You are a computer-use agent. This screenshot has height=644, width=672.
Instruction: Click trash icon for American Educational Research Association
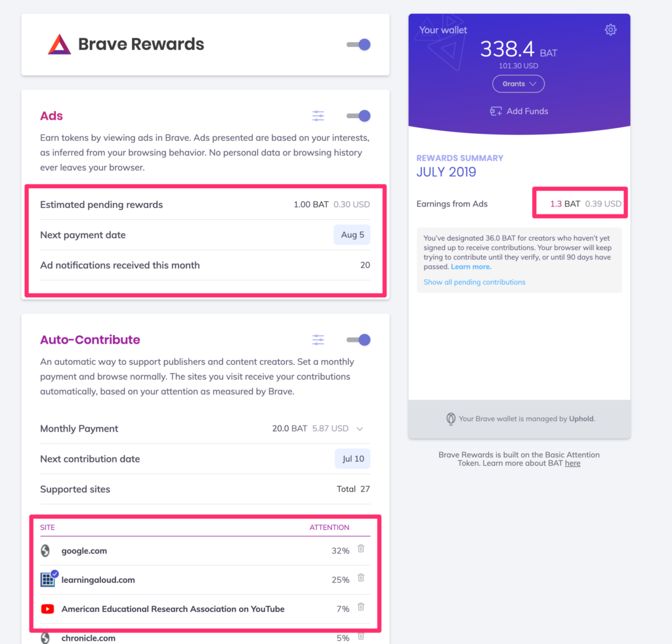coord(361,607)
